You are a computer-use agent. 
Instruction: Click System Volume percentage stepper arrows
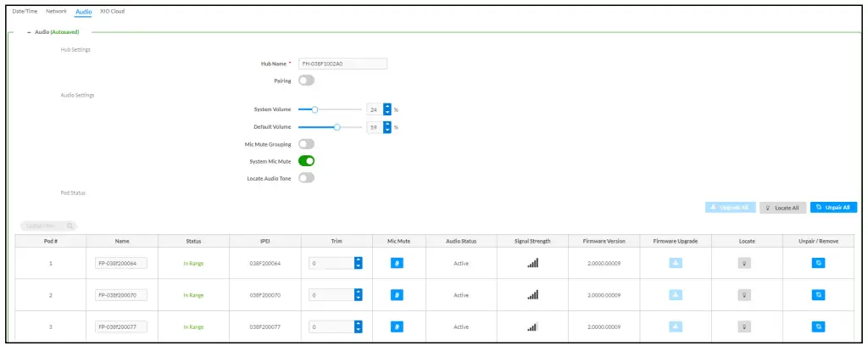pos(387,109)
